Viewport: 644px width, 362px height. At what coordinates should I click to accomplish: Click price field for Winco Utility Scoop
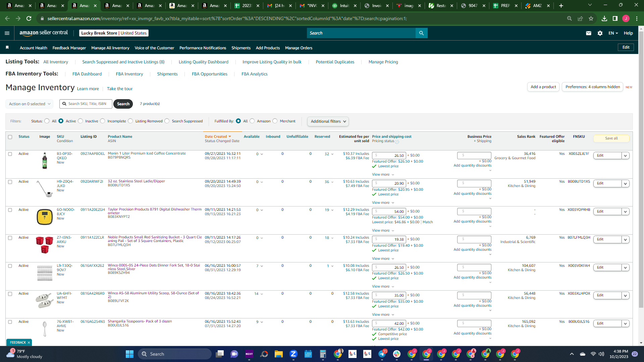click(389, 295)
